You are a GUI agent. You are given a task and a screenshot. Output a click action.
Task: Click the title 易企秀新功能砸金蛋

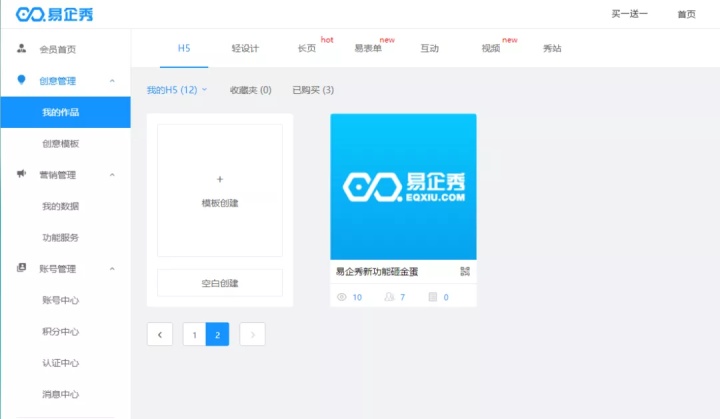tap(377, 272)
